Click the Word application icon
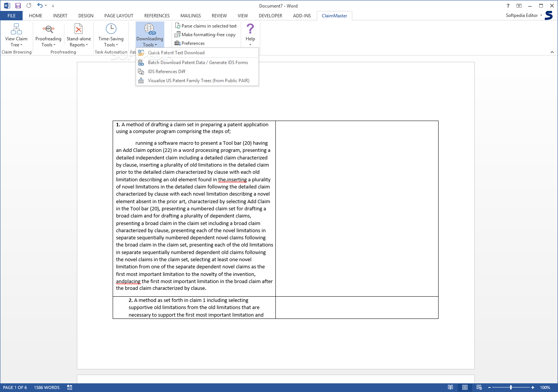 7,6
